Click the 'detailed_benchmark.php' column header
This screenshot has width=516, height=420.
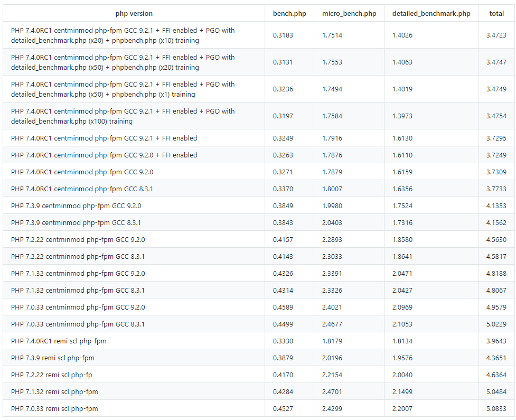point(431,14)
